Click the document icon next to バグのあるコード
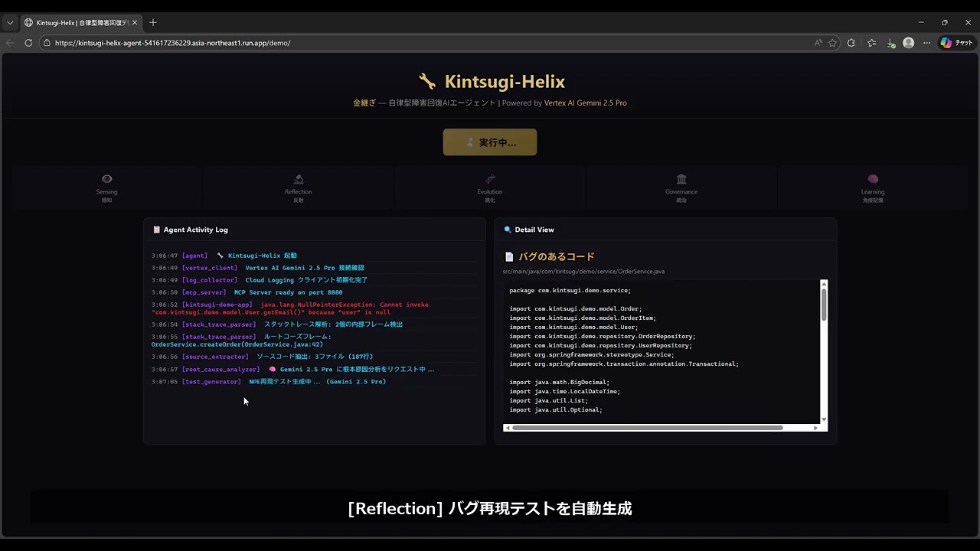Screen dimensions: 980x551 click(508, 257)
